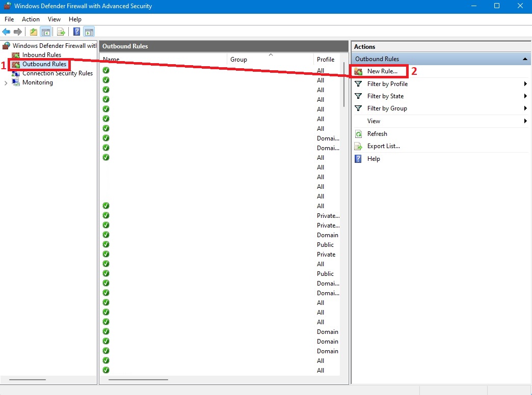The height and width of the screenshot is (395, 532).
Task: Select Connection Security Rules node
Action: [x=57, y=73]
